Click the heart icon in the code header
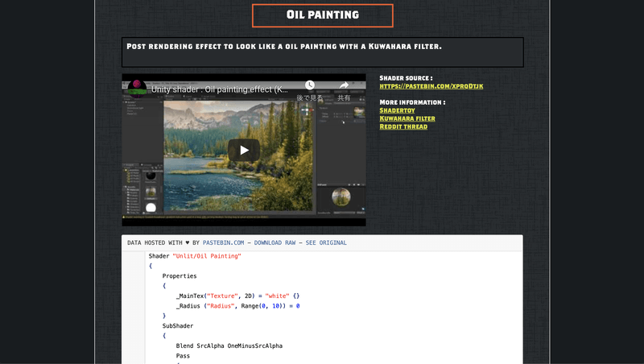644x364 pixels. click(x=188, y=243)
